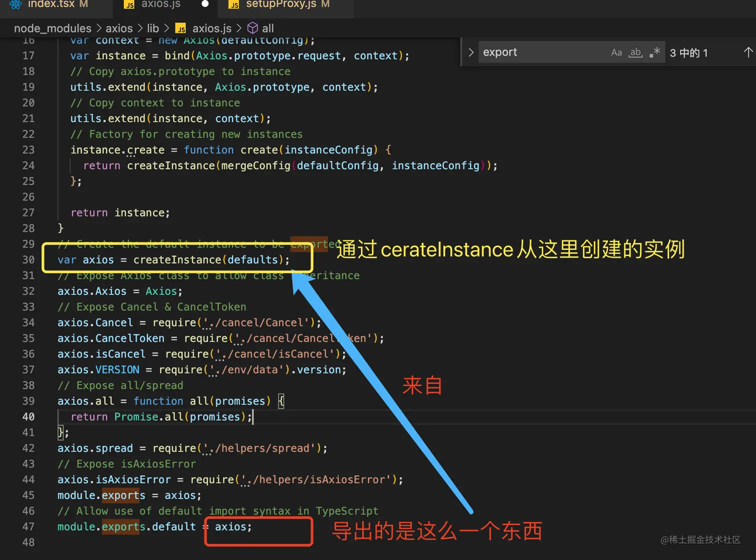The height and width of the screenshot is (560, 756).
Task: Click './cancel/isCancel' path on line 36
Action: [x=274, y=354]
